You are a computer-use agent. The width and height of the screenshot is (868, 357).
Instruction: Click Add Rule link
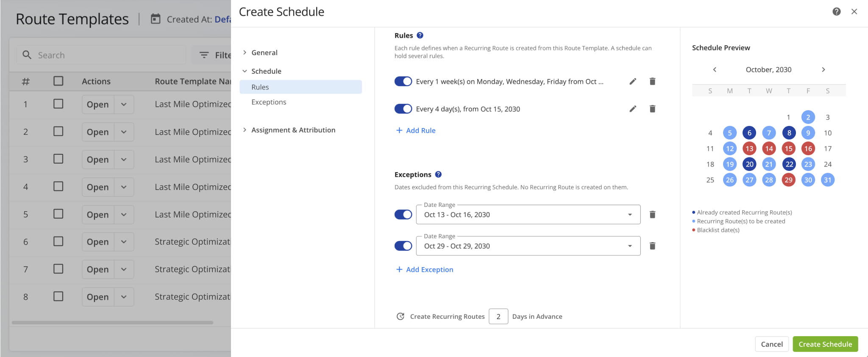click(x=416, y=131)
